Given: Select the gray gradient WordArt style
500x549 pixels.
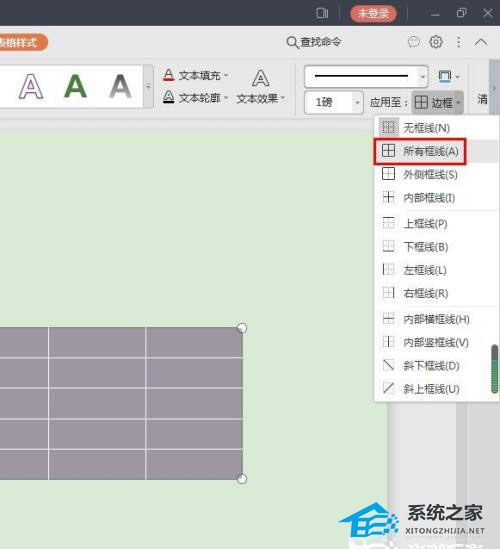Looking at the screenshot, I should pos(120,86).
